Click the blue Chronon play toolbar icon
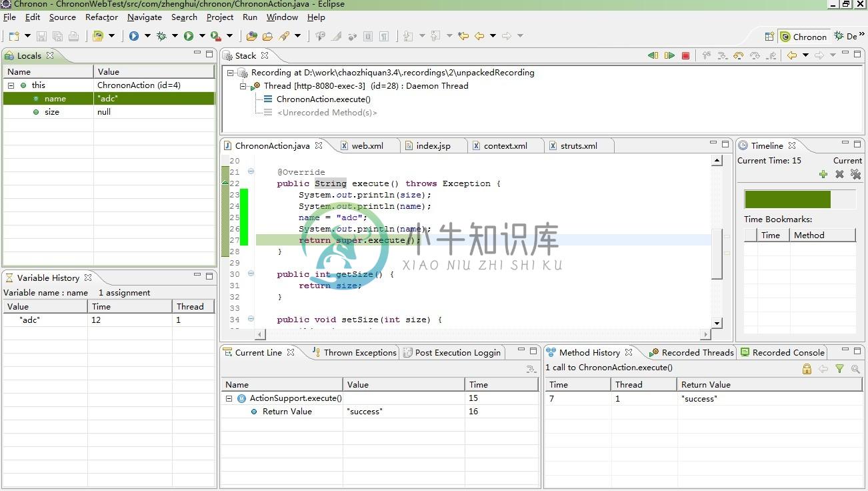The image size is (868, 491). [x=134, y=36]
